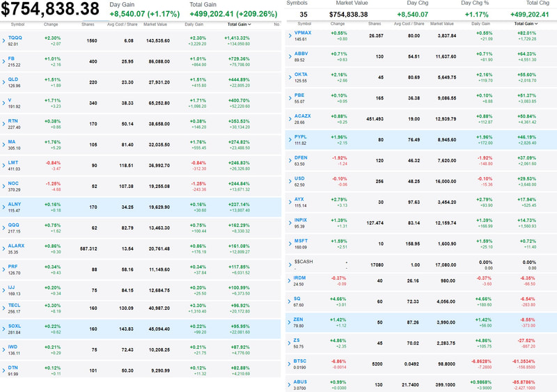
Task: Click Daily Gain header above TQQQ table
Action: pyautogui.click(x=194, y=24)
